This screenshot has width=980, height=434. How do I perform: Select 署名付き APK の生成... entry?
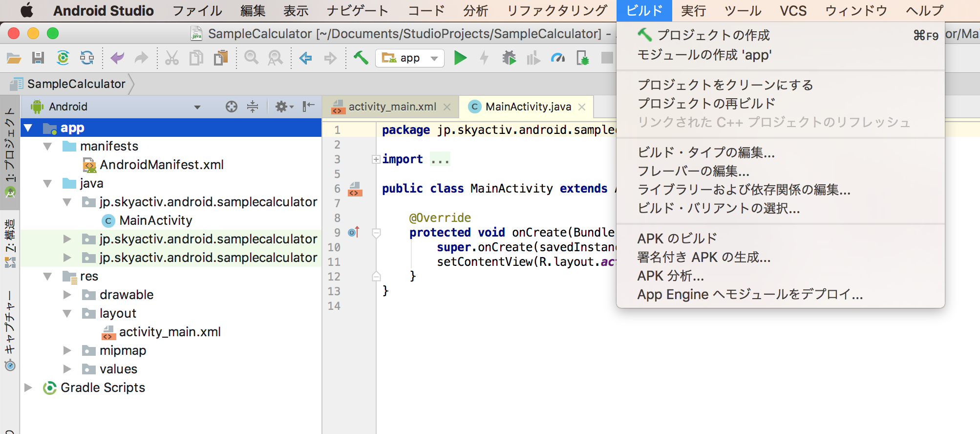780,257
